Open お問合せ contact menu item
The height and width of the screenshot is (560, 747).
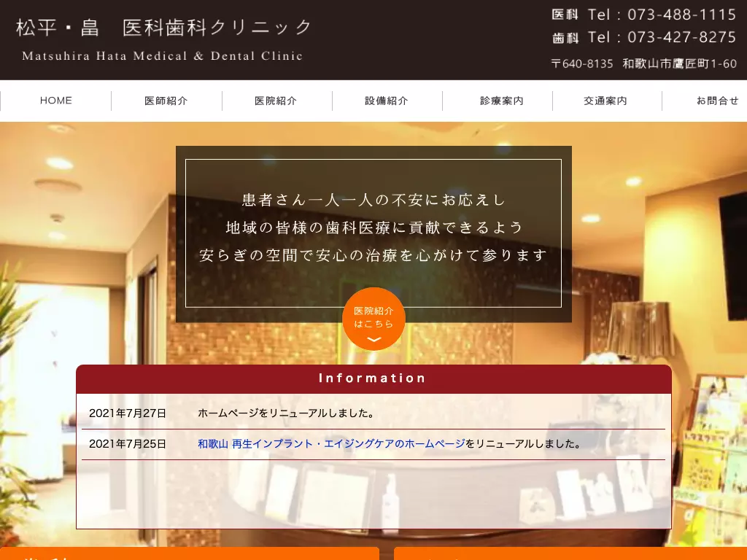[717, 101]
